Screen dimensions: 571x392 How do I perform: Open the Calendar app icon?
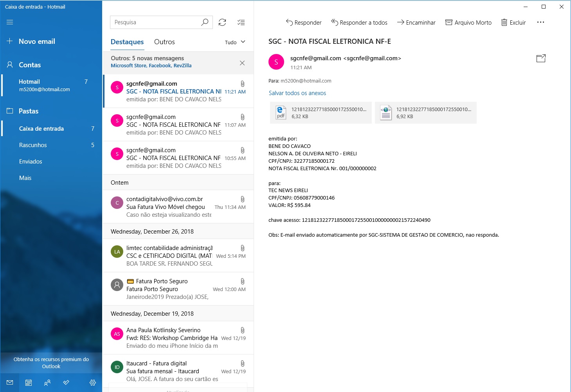tap(29, 383)
